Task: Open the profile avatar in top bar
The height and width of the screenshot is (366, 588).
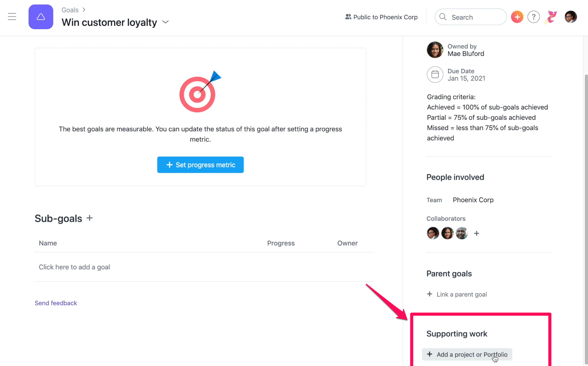Action: tap(570, 17)
